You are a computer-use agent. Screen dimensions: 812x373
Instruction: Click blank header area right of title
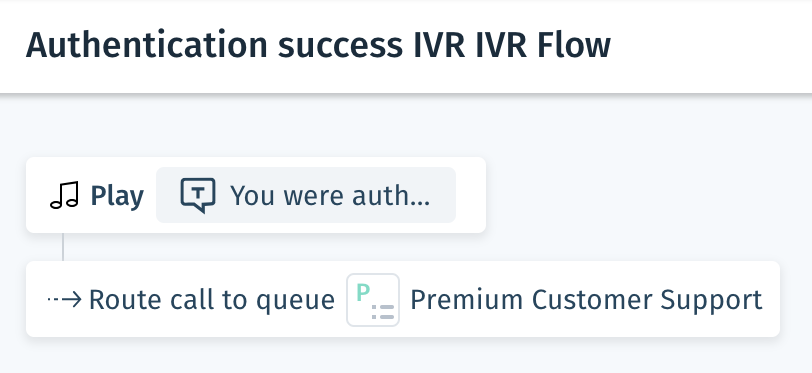click(x=709, y=46)
